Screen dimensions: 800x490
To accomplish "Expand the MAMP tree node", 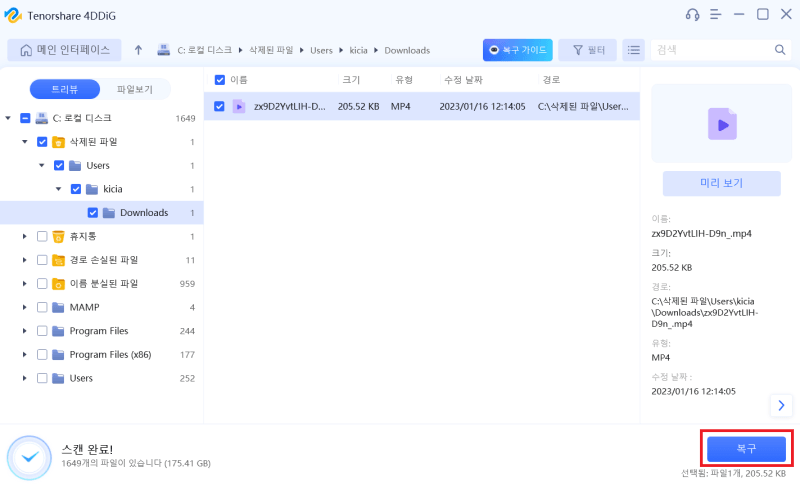I will (x=24, y=307).
